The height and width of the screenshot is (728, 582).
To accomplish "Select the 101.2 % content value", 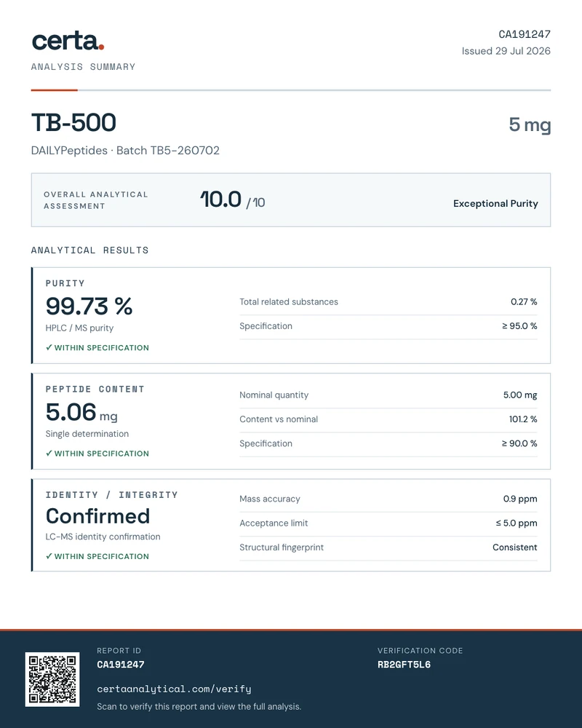I will (x=523, y=419).
